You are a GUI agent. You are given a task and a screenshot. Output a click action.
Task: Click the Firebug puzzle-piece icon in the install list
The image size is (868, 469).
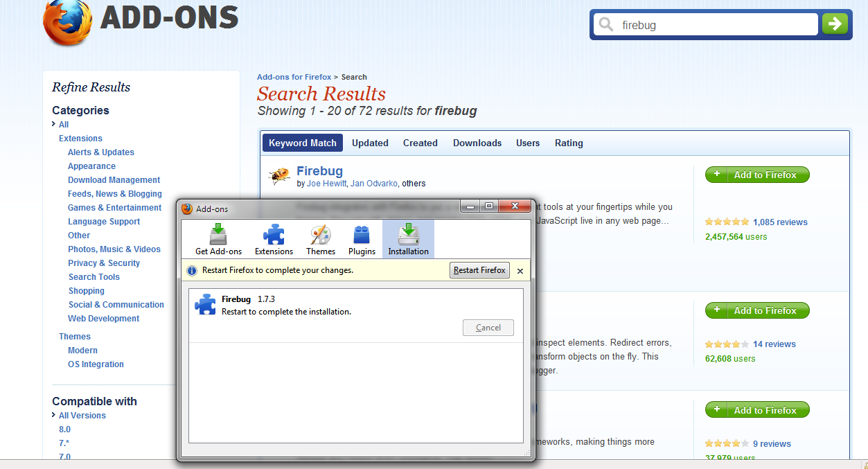(205, 305)
